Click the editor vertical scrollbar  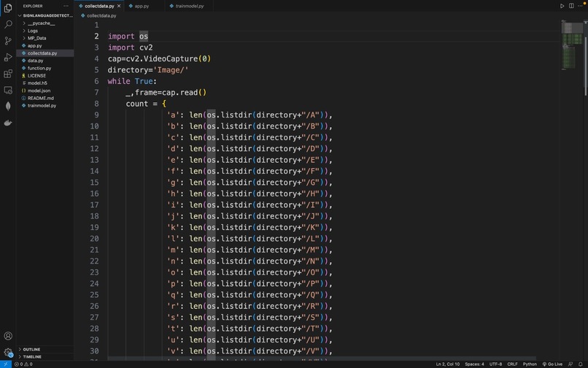(x=585, y=58)
